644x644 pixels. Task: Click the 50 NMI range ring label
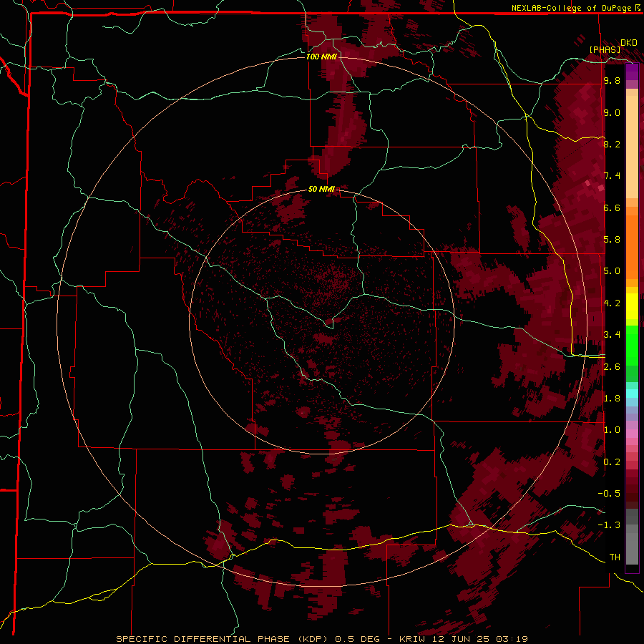coord(321,190)
